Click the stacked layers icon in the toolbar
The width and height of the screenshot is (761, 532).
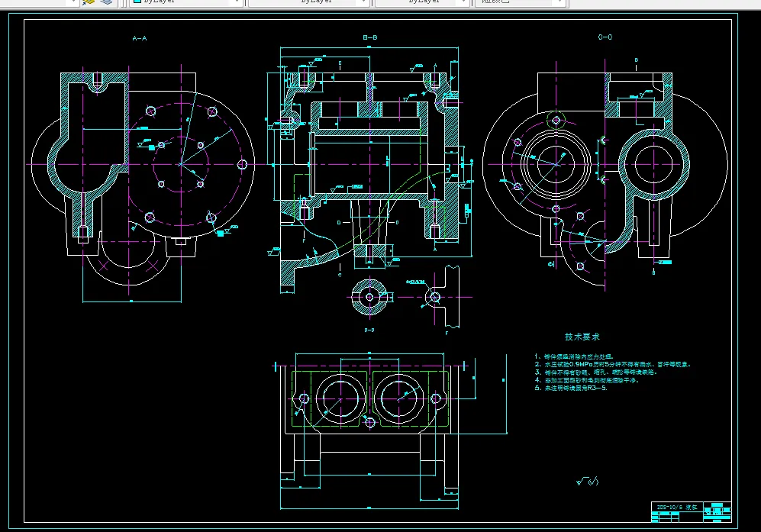(106, 2)
